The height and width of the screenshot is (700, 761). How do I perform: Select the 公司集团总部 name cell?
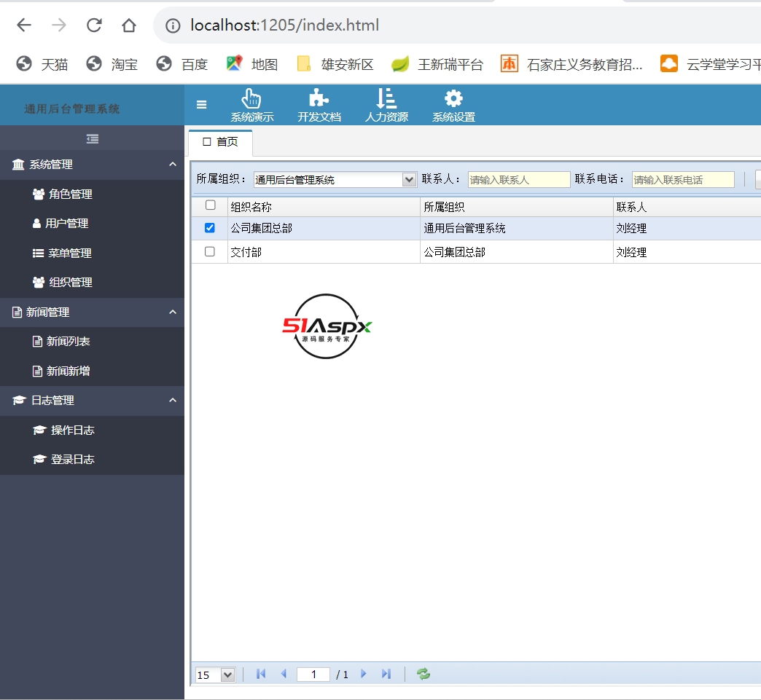click(x=324, y=228)
